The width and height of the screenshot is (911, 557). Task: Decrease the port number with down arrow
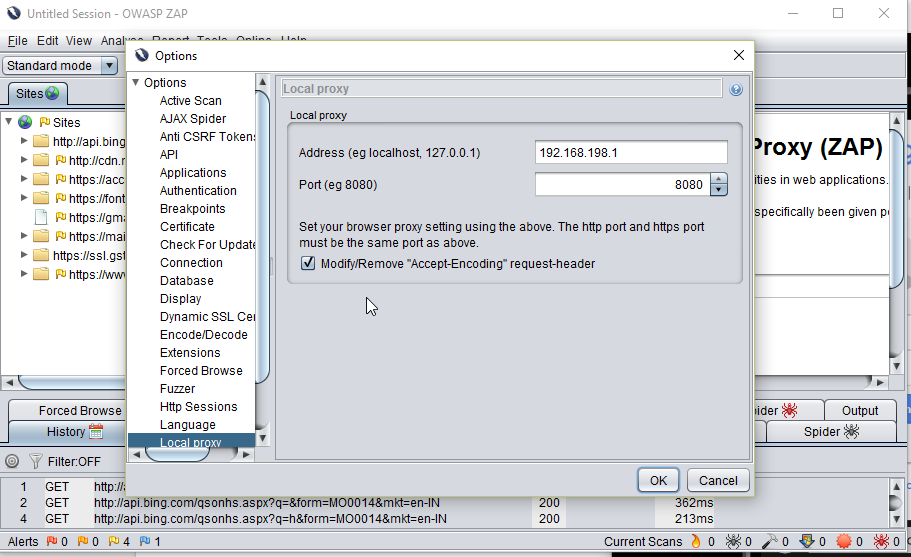point(719,190)
